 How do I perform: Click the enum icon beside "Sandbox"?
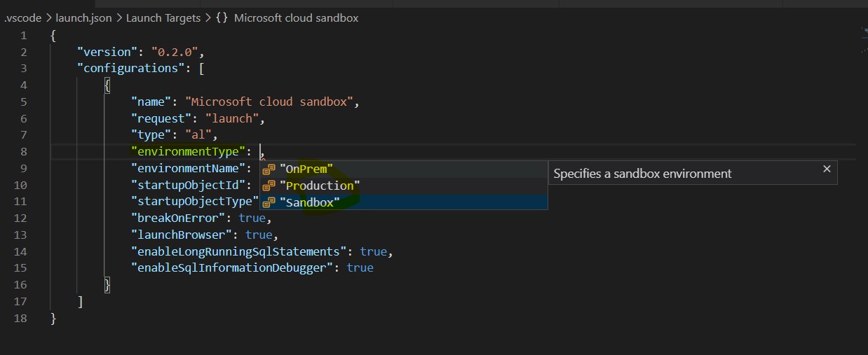click(x=269, y=202)
